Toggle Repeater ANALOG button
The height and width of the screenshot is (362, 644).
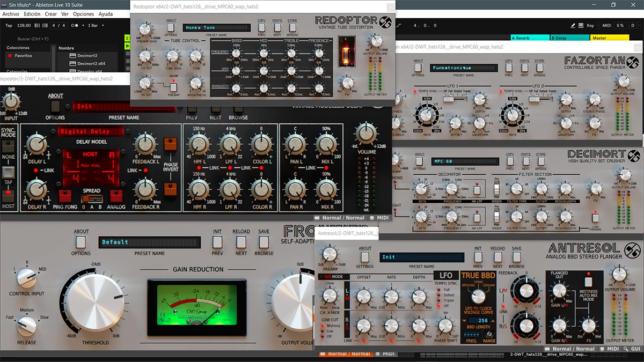pyautogui.click(x=115, y=196)
